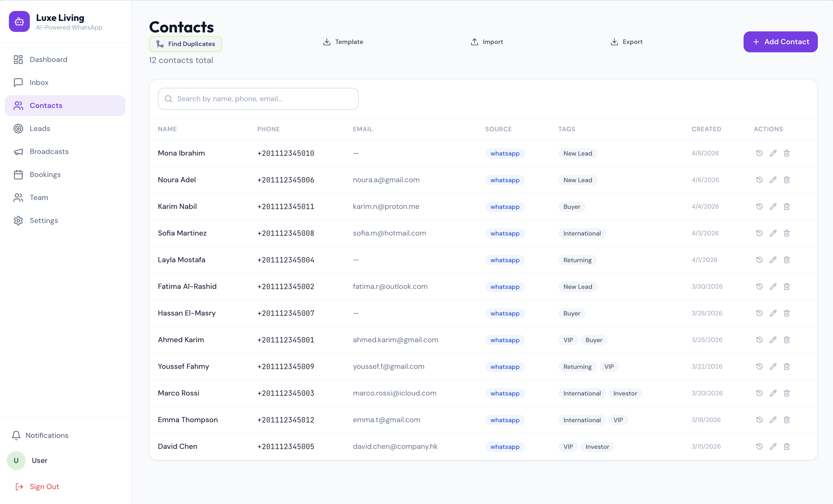The image size is (833, 504).
Task: Open the Leads section
Action: [x=41, y=128]
